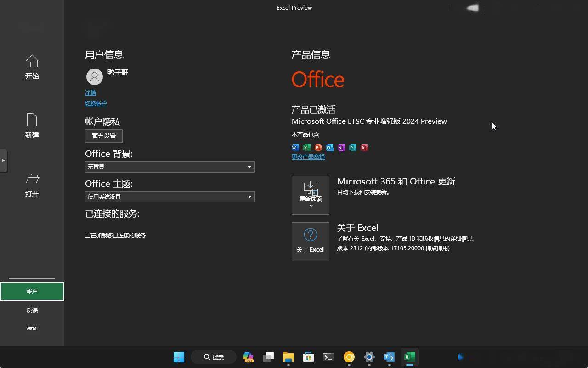Open Copilot from the taskbar
This screenshot has height=368, width=588.
[x=248, y=357]
